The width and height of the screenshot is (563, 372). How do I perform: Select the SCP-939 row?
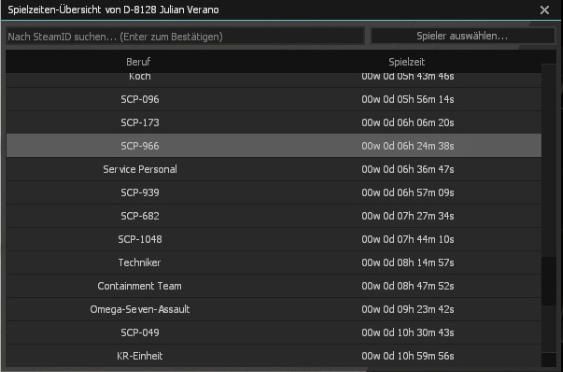point(274,192)
